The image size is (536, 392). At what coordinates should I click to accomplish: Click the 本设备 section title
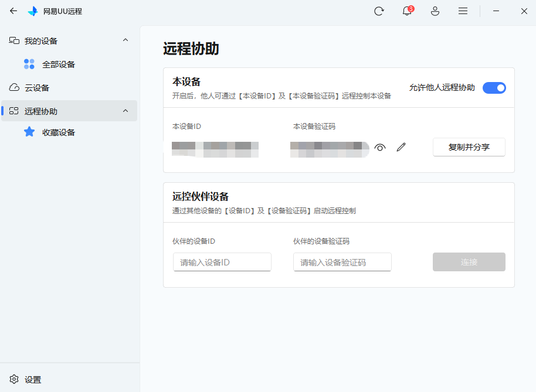point(186,81)
